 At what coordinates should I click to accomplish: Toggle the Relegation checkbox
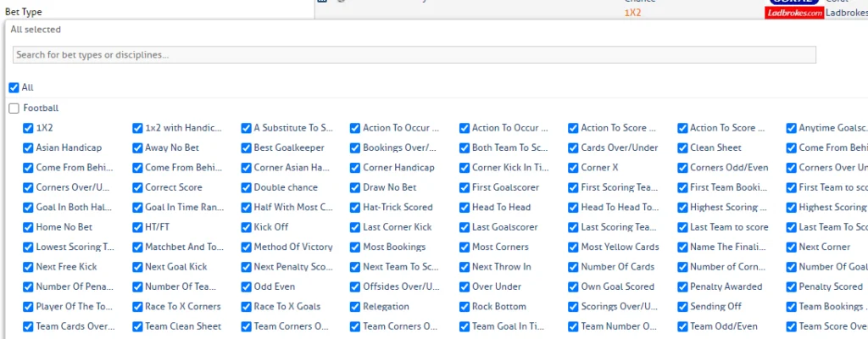point(356,307)
